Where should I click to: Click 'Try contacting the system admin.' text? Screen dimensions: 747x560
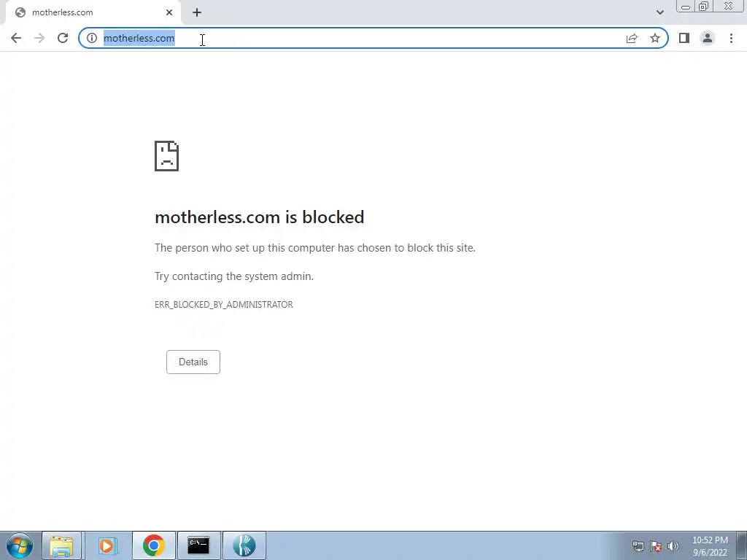234,276
